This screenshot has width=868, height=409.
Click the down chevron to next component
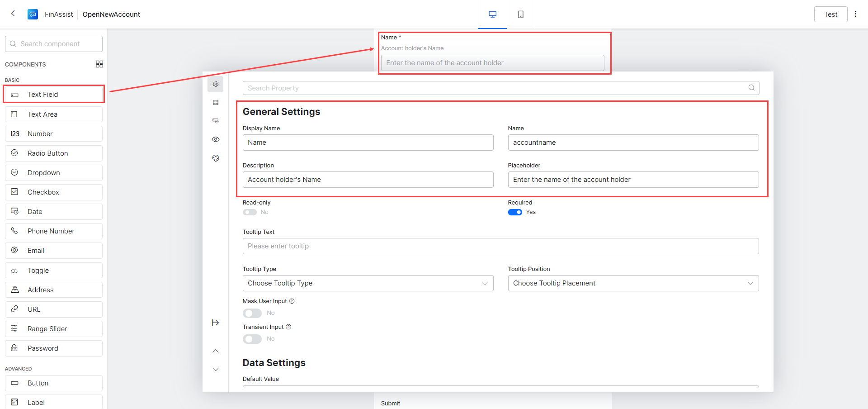point(216,369)
